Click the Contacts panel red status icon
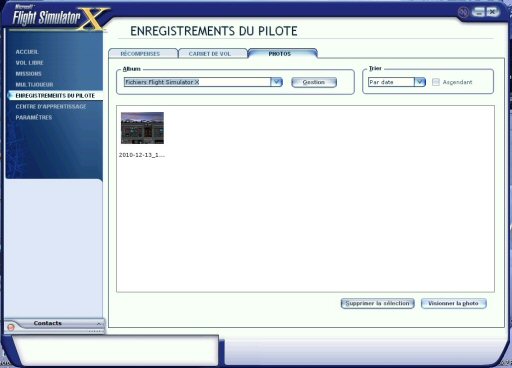The image size is (512, 368). tap(11, 327)
